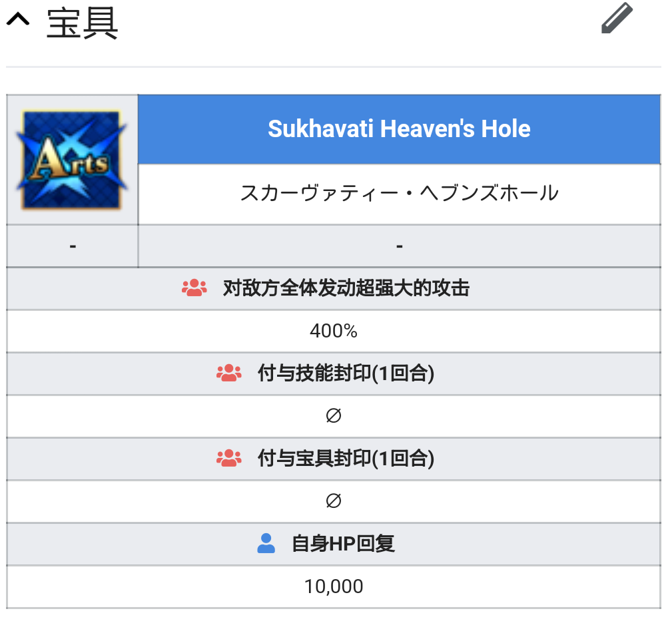Click the dash cell under the Japanese name

point(399,246)
